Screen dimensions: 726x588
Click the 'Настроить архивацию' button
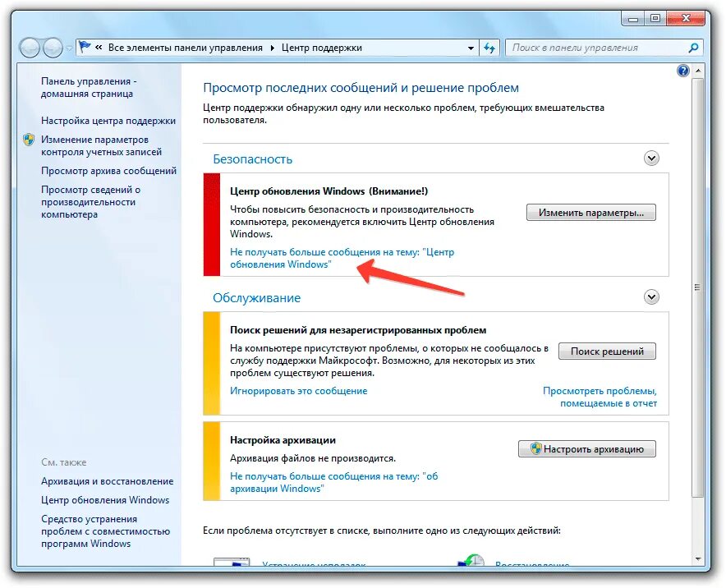click(x=586, y=449)
